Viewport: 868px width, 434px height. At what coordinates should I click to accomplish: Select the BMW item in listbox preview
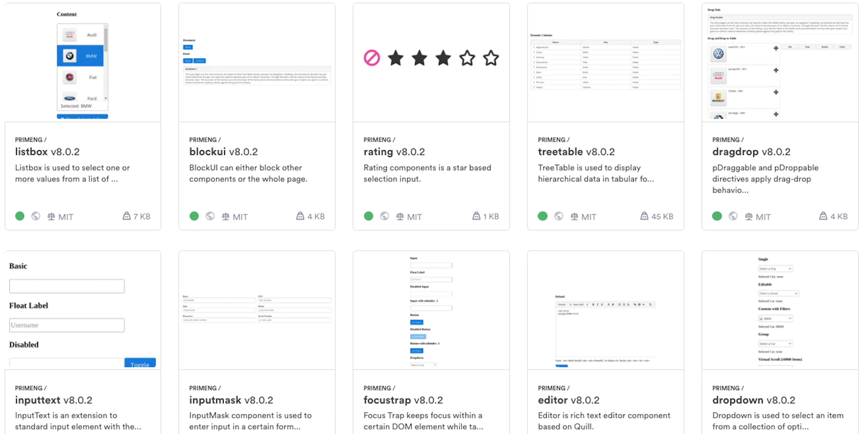(80, 56)
